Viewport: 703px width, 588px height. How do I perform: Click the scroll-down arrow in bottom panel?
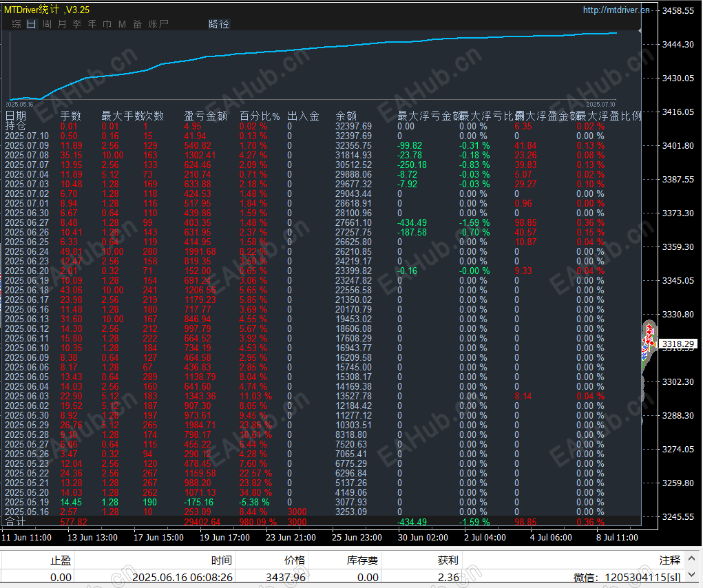coord(692,574)
